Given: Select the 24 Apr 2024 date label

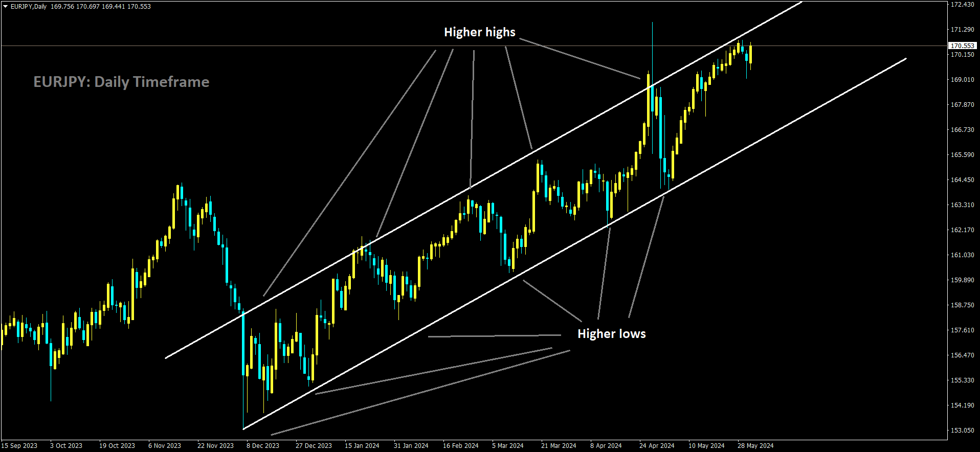Looking at the screenshot, I should click(x=657, y=446).
